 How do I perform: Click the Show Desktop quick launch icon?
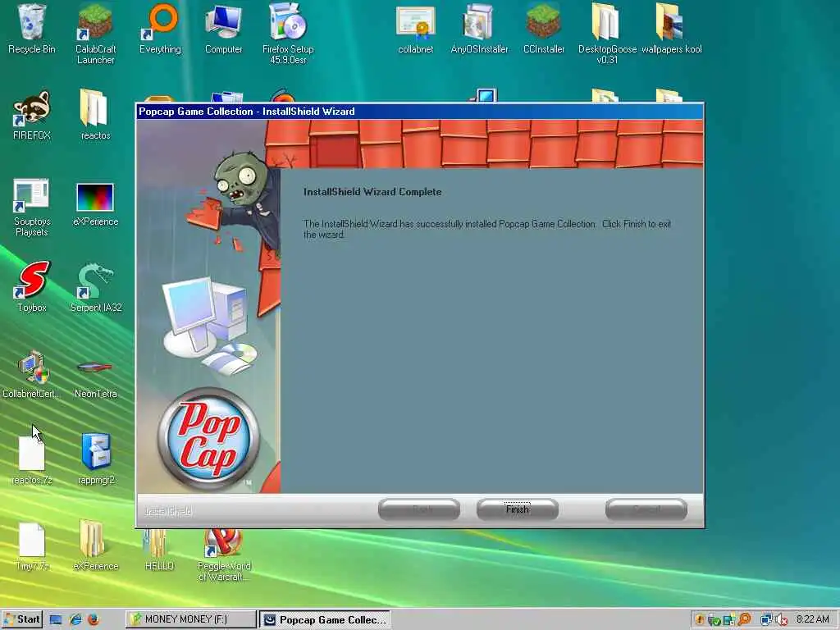pos(56,620)
